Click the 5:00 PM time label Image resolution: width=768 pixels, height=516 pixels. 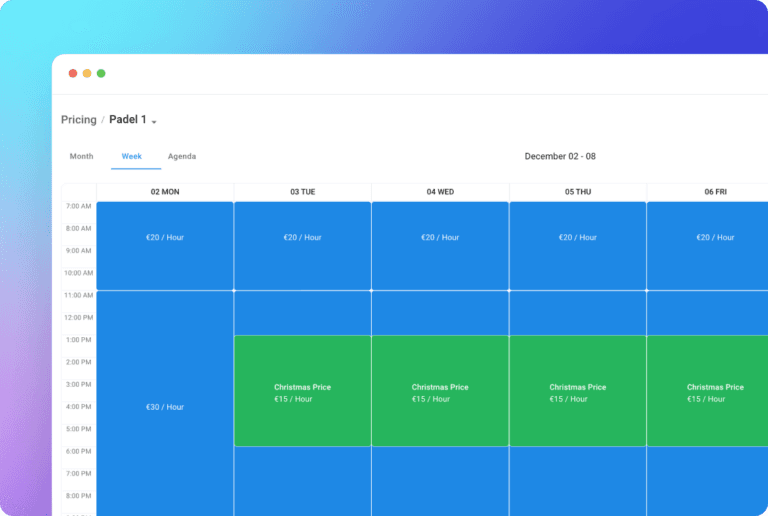[78, 429]
